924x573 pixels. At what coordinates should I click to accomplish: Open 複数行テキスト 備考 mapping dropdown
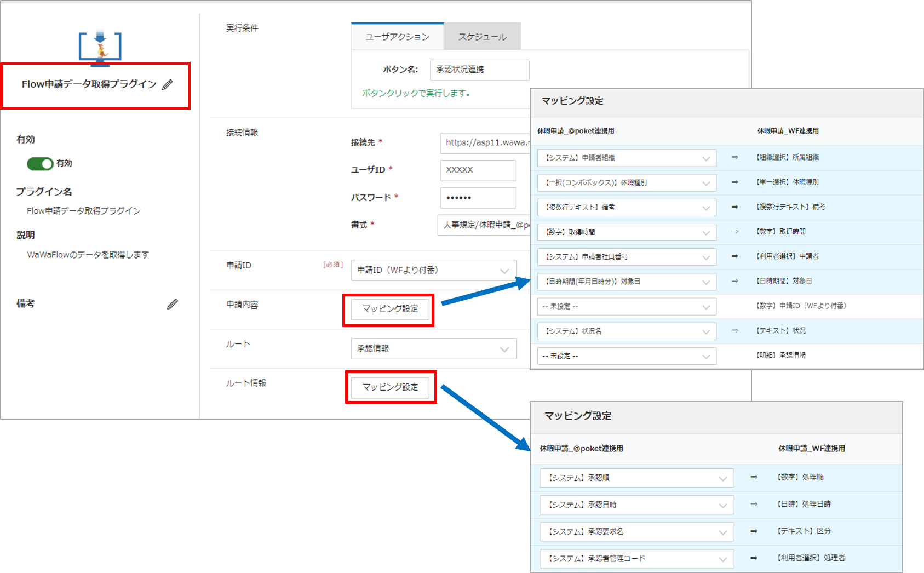pyautogui.click(x=627, y=207)
